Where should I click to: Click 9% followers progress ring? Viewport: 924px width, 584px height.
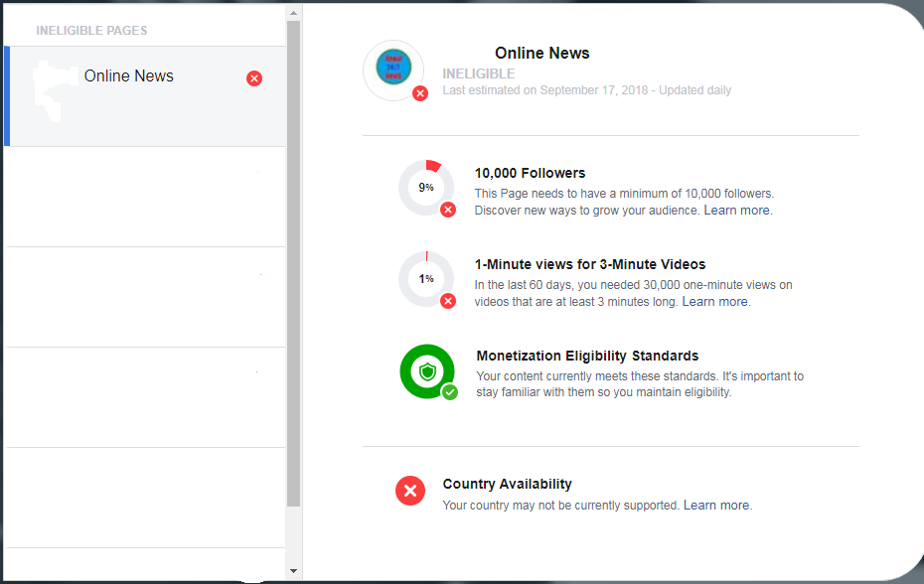pyautogui.click(x=426, y=188)
